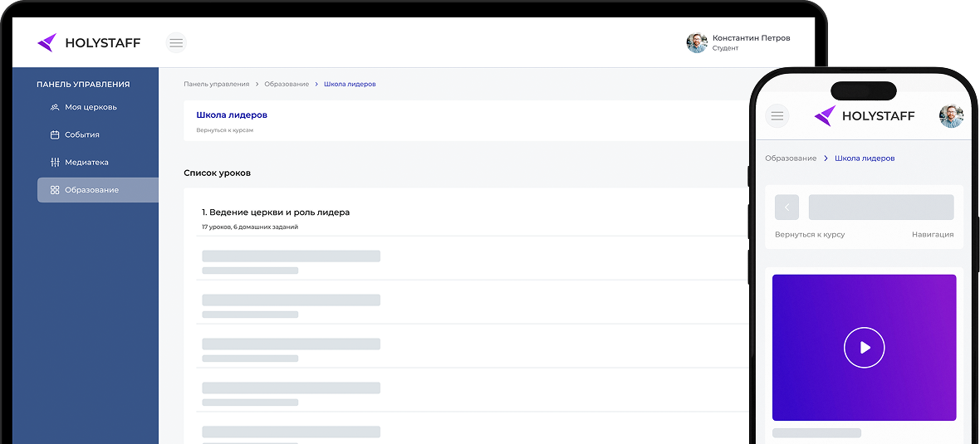
Task: Click the sliders icon beside Медиатека
Action: pos(54,162)
